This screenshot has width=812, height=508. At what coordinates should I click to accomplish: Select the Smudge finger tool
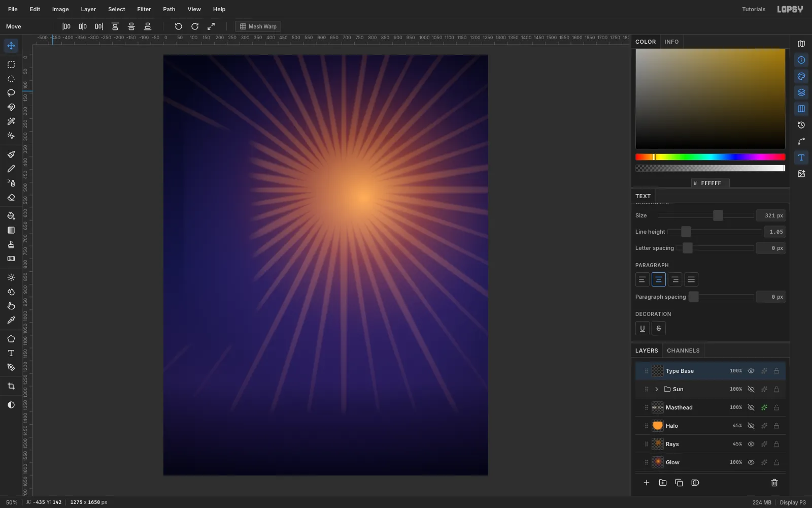click(x=11, y=306)
